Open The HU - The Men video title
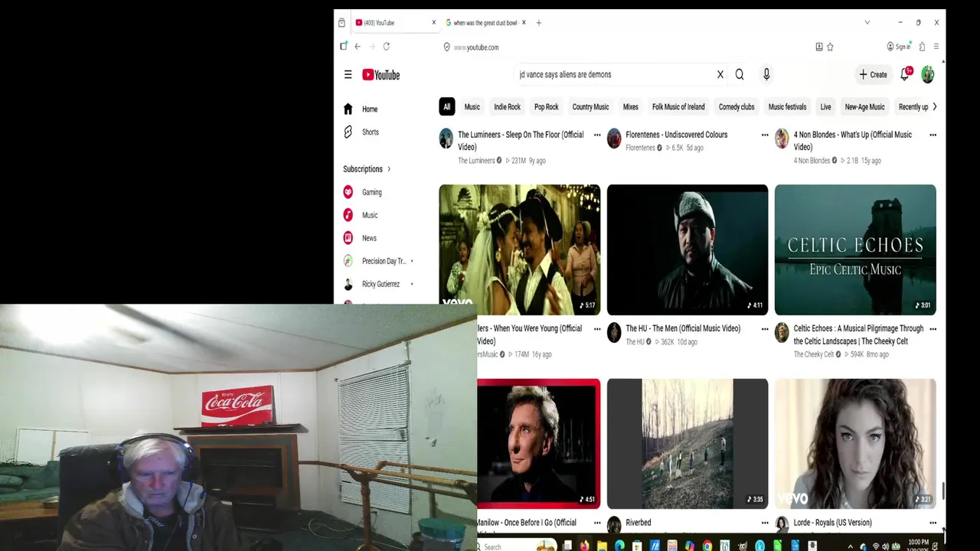This screenshot has width=980, height=551. pyautogui.click(x=683, y=328)
